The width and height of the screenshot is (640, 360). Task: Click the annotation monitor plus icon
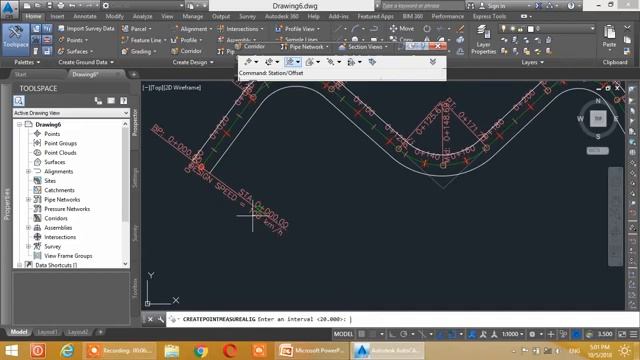coord(551,334)
